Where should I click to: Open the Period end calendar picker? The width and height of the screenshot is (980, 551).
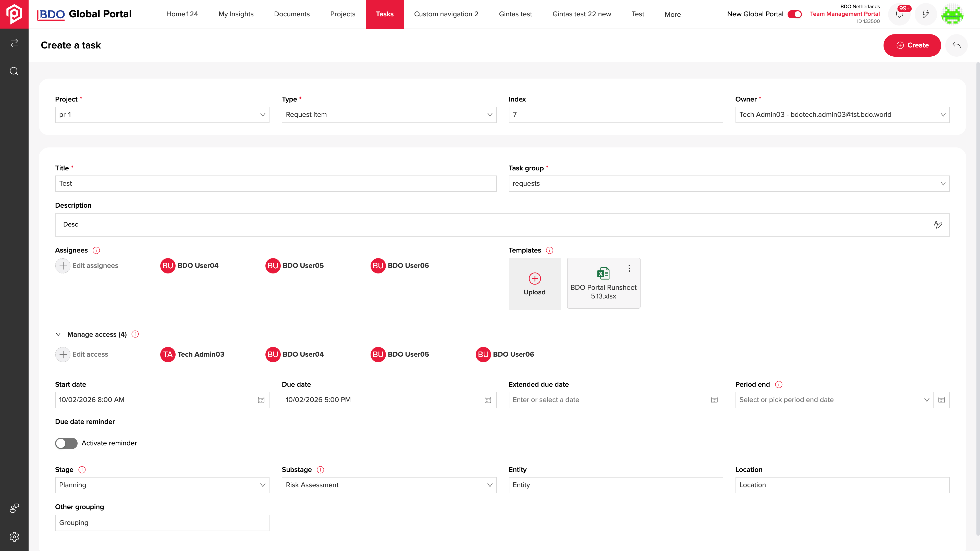(x=941, y=400)
